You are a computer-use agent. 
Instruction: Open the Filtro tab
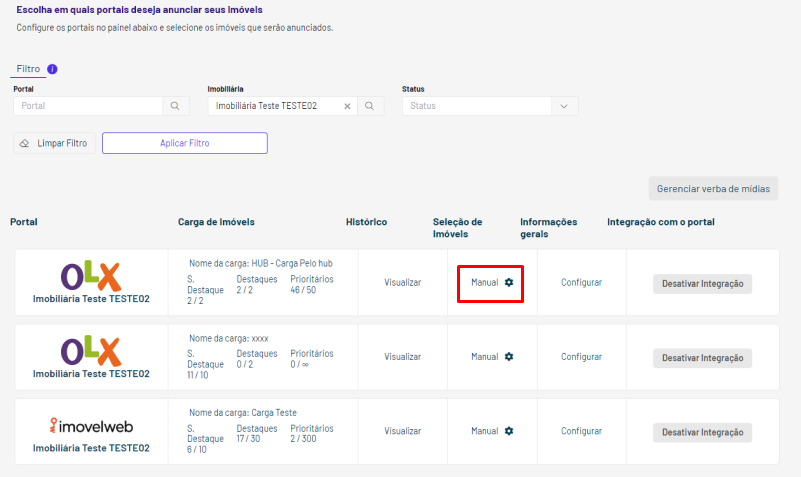[x=28, y=69]
